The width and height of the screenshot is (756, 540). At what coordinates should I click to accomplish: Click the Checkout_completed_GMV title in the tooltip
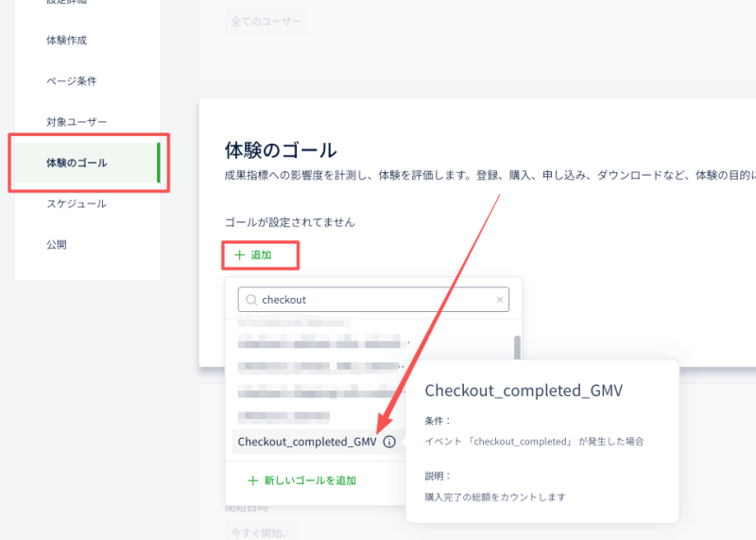pyautogui.click(x=523, y=390)
